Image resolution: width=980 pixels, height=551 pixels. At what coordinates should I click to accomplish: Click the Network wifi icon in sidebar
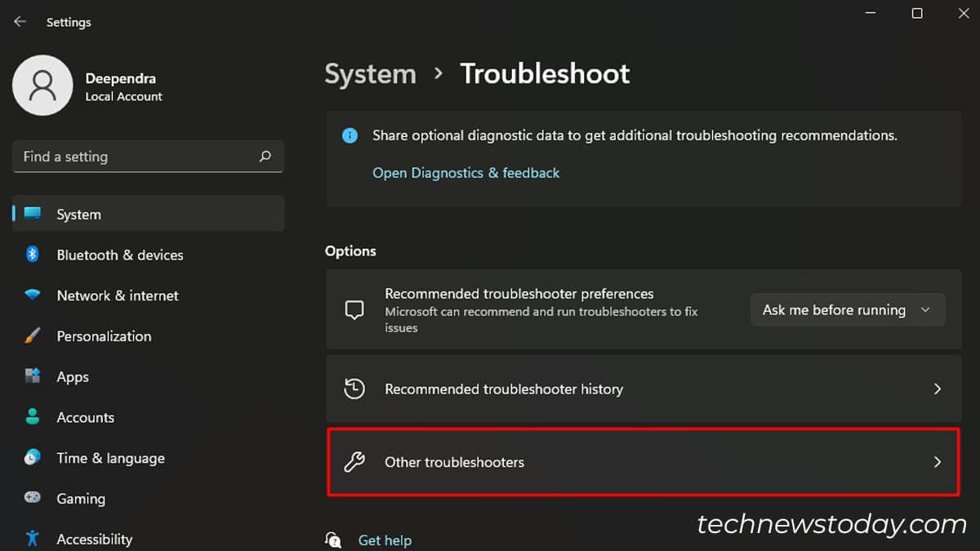33,295
